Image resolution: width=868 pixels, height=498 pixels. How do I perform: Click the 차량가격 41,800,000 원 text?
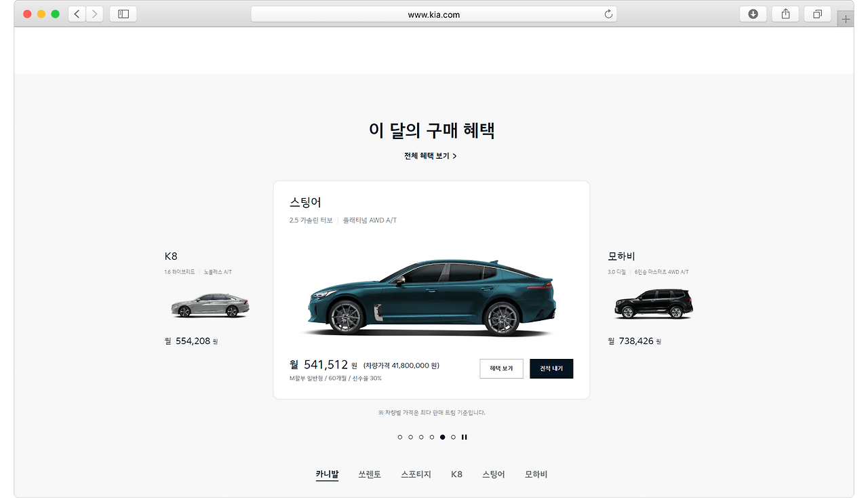(401, 366)
